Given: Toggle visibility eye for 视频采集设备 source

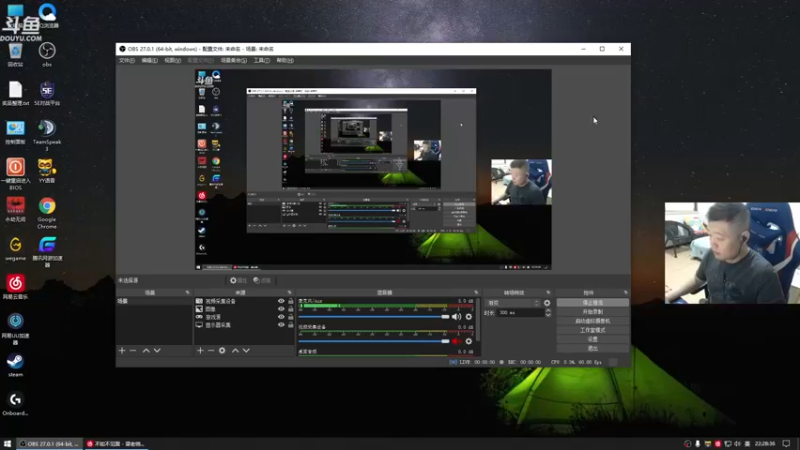Looking at the screenshot, I should (281, 301).
